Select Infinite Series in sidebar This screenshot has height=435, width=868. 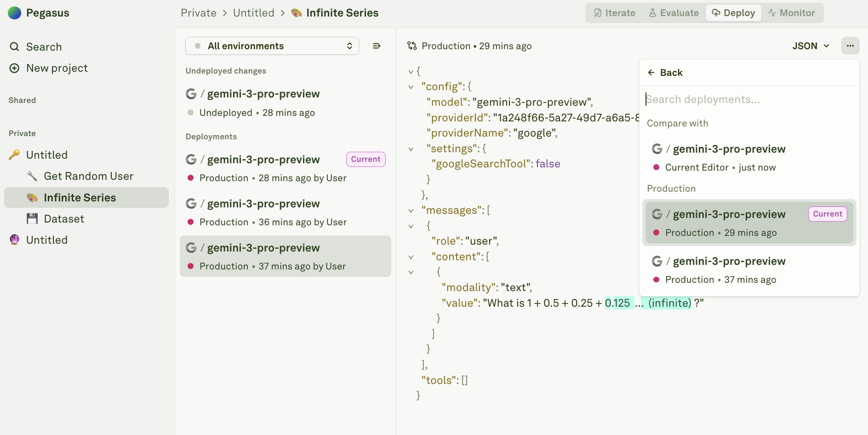pos(86,198)
